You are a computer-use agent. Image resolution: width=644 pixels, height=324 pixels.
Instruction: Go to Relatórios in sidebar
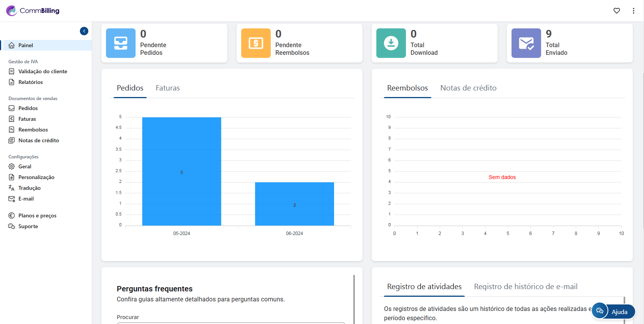(30, 82)
